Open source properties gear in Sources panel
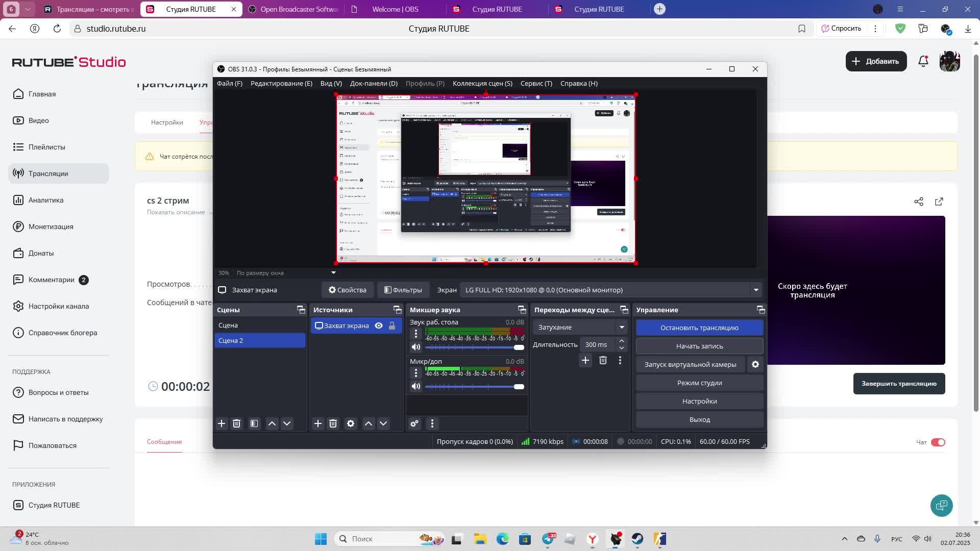The image size is (980, 551). (351, 423)
